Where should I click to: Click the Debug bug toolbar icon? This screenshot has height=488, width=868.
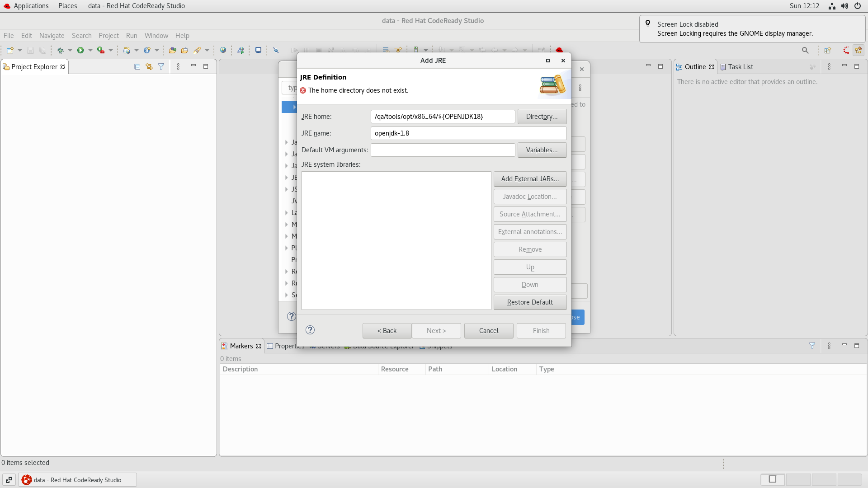60,50
